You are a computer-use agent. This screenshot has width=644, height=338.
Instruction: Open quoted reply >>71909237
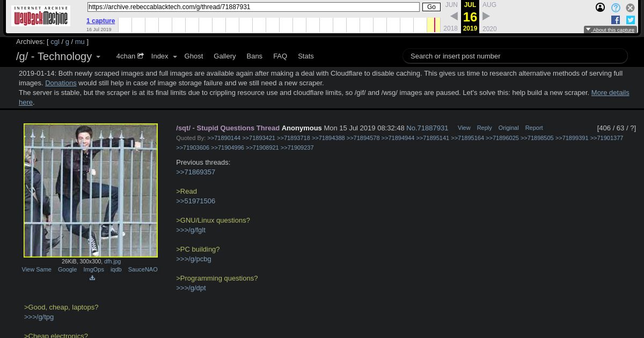tap(297, 148)
